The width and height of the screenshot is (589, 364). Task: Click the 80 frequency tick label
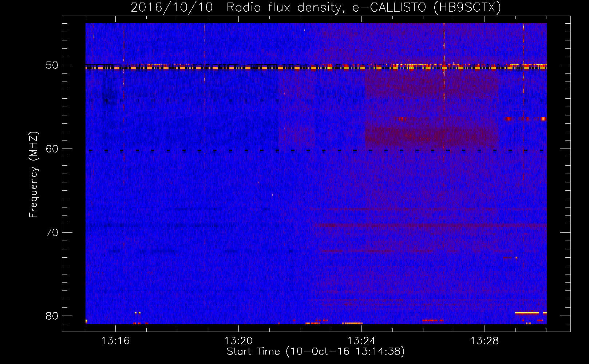click(x=52, y=316)
